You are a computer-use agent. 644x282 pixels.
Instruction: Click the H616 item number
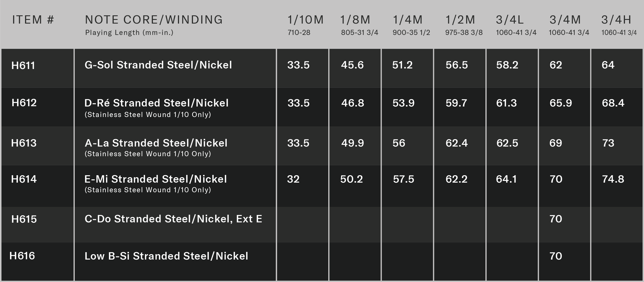22,256
